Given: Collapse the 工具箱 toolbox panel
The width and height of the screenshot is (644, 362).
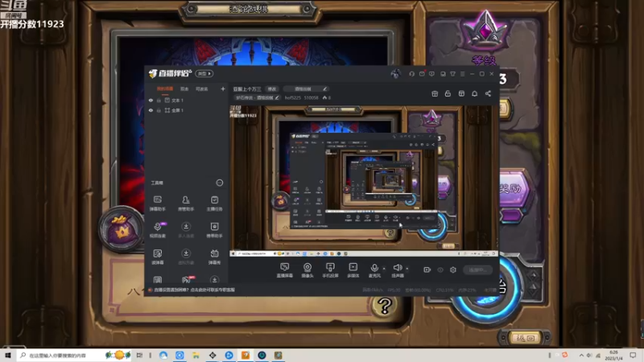Looking at the screenshot, I should [x=220, y=183].
